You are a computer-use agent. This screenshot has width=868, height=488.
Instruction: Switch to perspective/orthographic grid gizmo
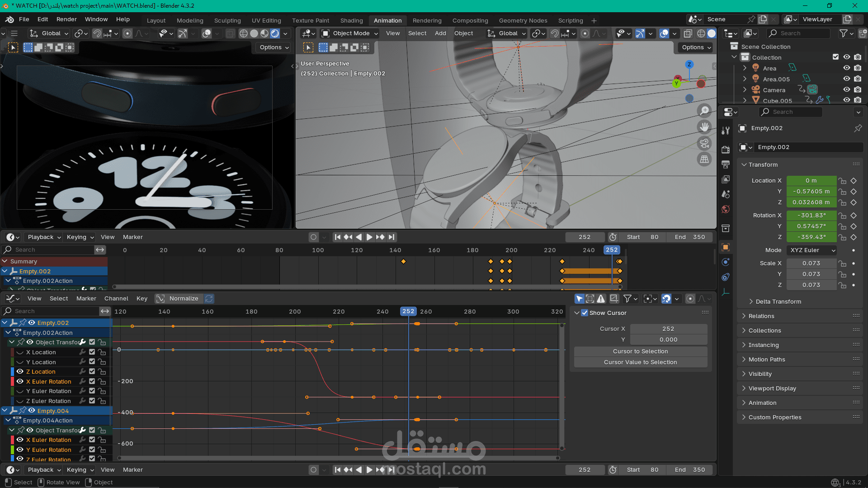coord(704,160)
